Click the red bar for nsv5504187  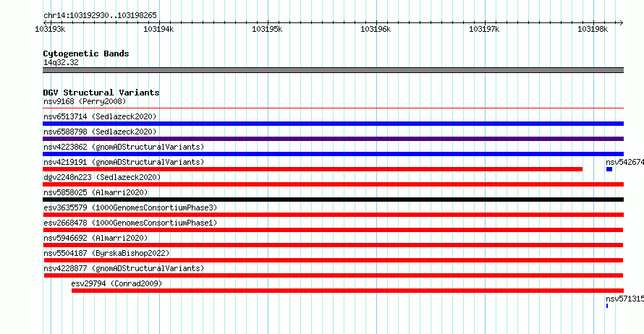[334, 260]
